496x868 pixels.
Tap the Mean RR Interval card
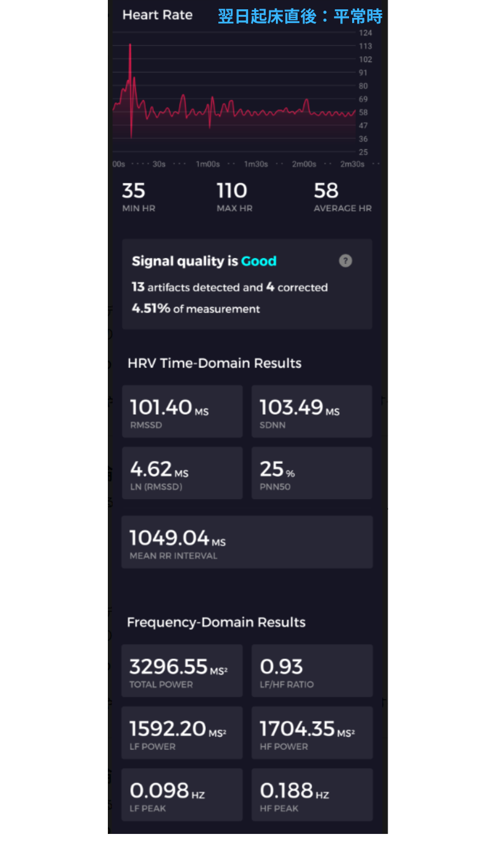click(x=247, y=542)
